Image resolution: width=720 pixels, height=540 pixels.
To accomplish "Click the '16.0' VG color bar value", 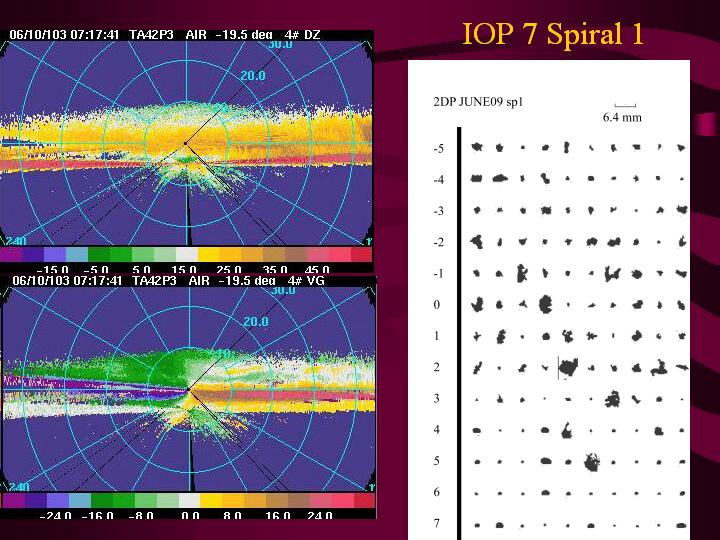I will pyautogui.click(x=278, y=515).
